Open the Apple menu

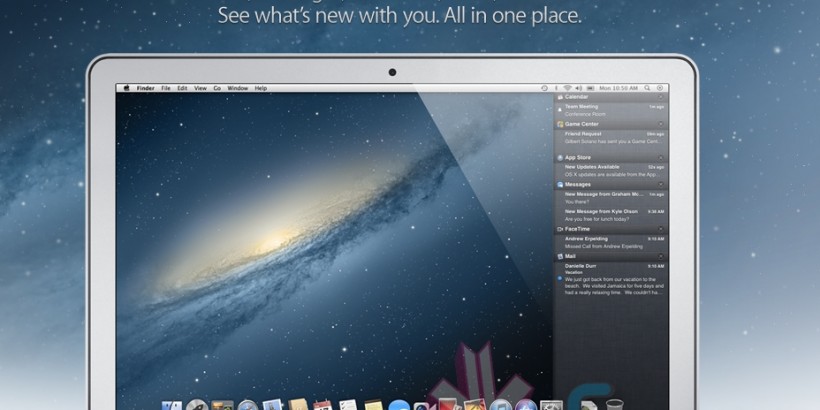point(126,88)
